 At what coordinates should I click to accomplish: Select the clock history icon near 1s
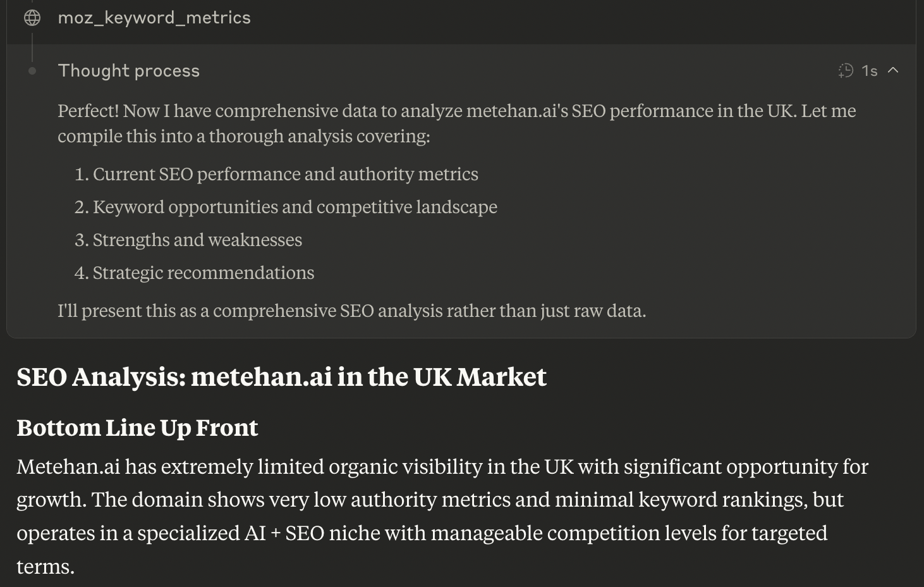point(845,71)
